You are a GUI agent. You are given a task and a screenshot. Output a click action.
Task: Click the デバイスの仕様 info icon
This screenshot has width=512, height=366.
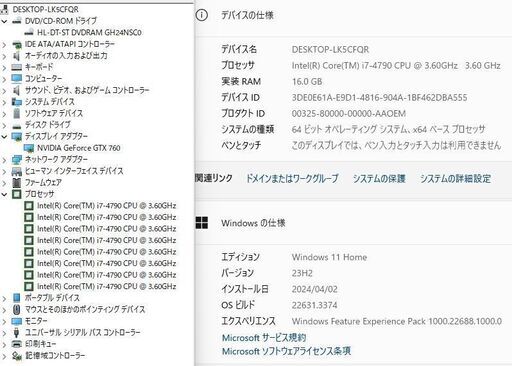coord(202,15)
